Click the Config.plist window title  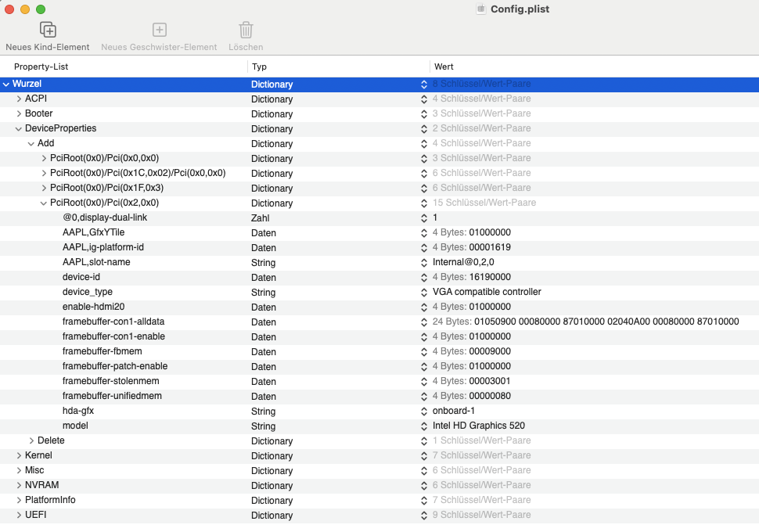[x=520, y=9]
